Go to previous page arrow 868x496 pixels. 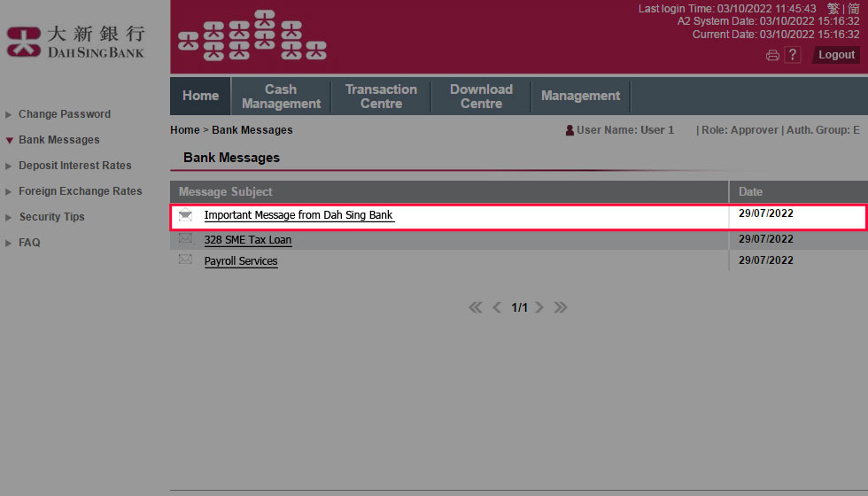[497, 307]
